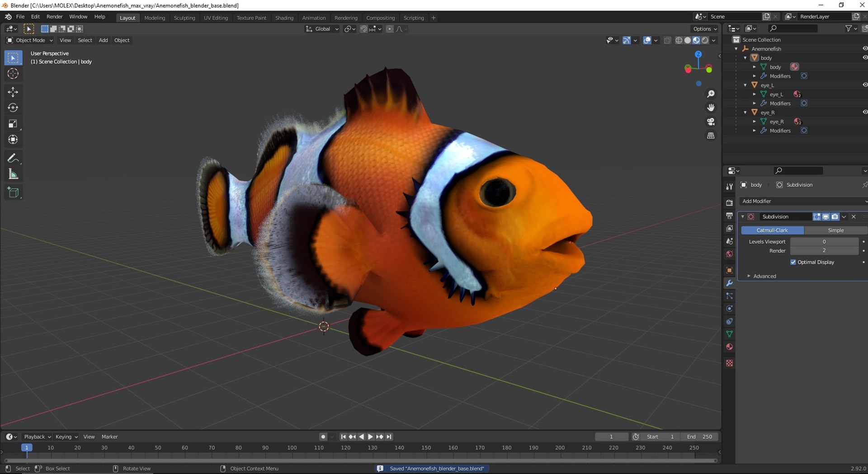Open the Playback dropdown in timeline
Viewport: 868px width, 474px height.
click(x=37, y=437)
